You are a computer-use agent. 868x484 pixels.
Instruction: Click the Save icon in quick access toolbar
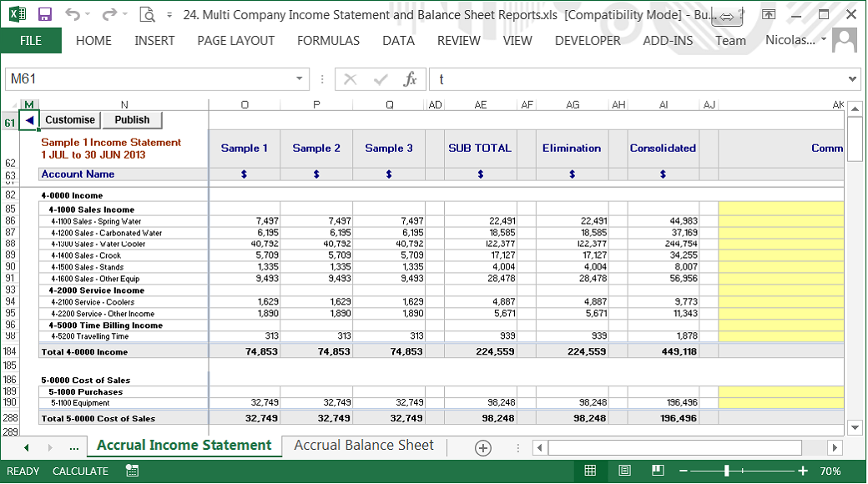pos(45,14)
